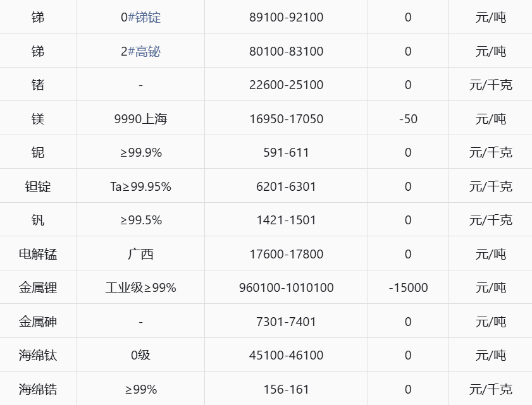Image resolution: width=532 pixels, height=405 pixels.
Task: Select the Ta≥99.95% specification cell
Action: coord(140,186)
